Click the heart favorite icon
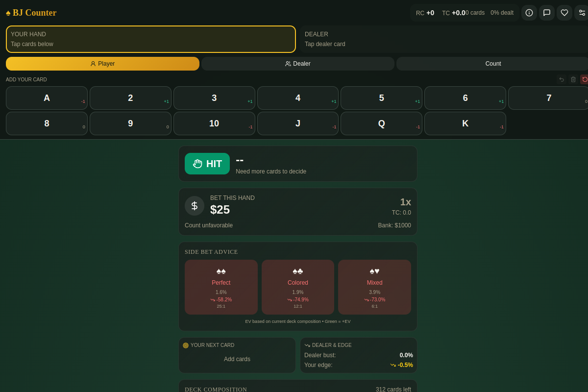The width and height of the screenshot is (588, 392). (564, 13)
